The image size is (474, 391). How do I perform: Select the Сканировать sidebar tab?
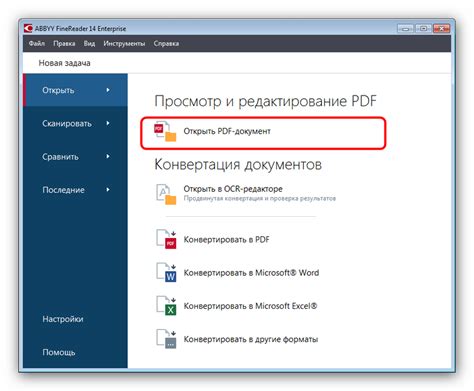coord(75,123)
